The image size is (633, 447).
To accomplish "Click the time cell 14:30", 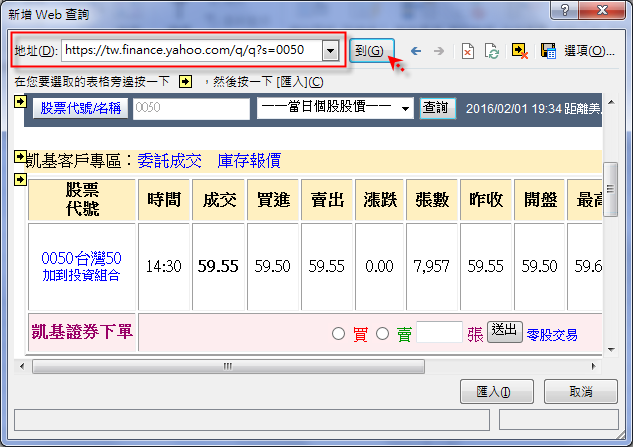I will [x=163, y=267].
